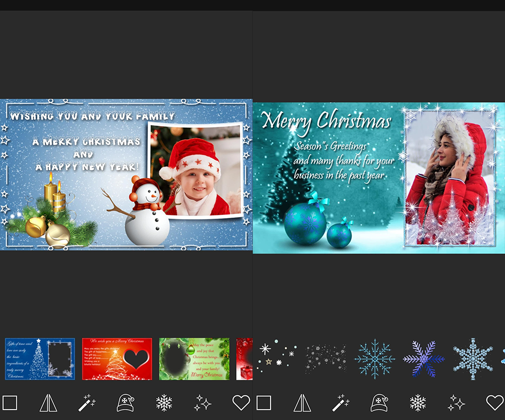This screenshot has height=420, width=505.
Task: Open the magic wand effects tool
Action: [x=87, y=402]
